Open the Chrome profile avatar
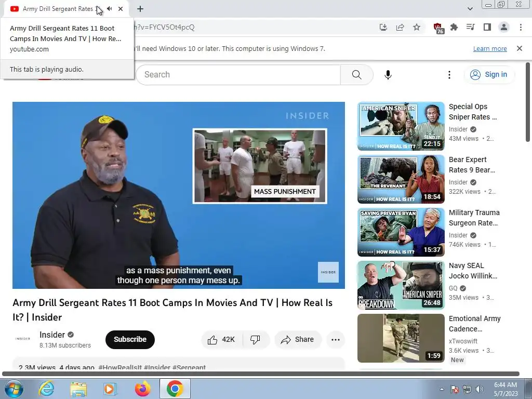Image resolution: width=532 pixels, height=399 pixels. (504, 27)
